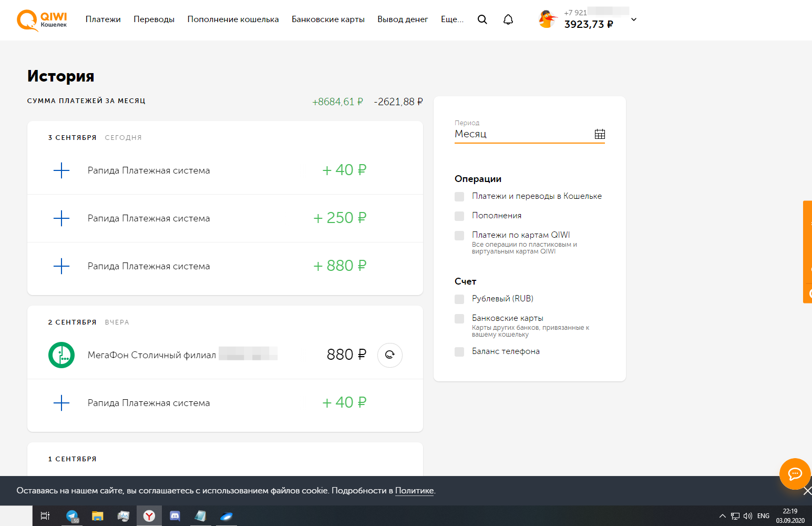812x526 pixels.
Task: Click plus icon of September 2 +40 ₽ transaction
Action: (x=61, y=403)
